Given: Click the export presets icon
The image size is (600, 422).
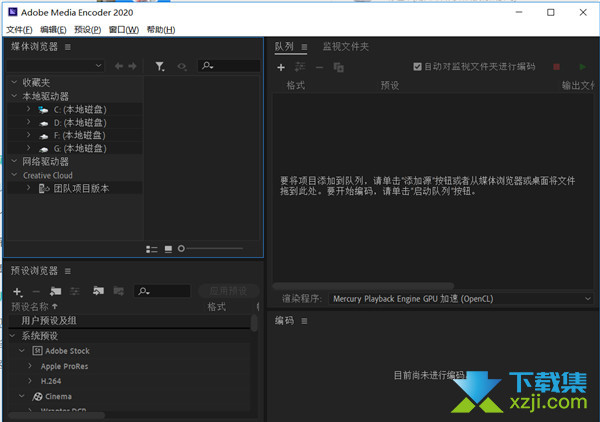Looking at the screenshot, I should [119, 291].
